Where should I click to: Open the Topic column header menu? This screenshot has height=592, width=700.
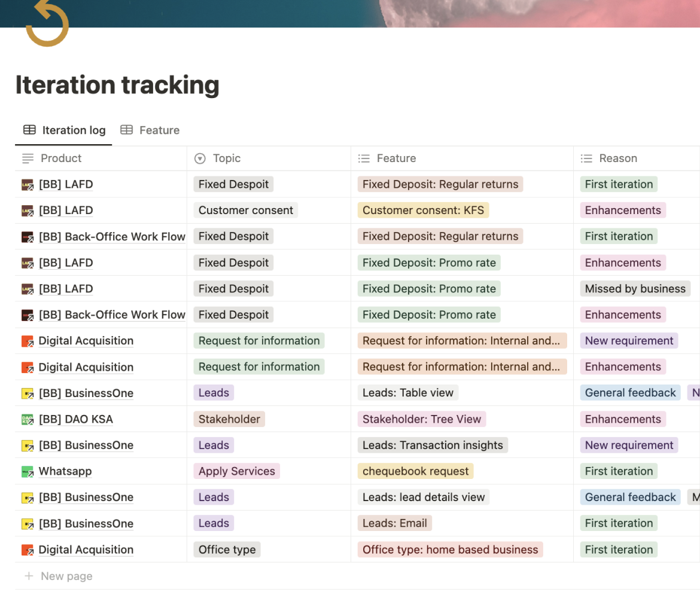pos(227,158)
